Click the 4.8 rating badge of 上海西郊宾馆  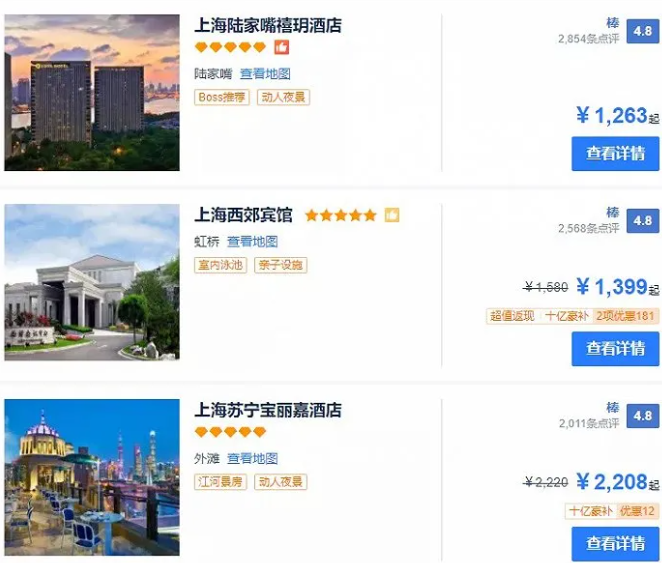click(x=642, y=221)
